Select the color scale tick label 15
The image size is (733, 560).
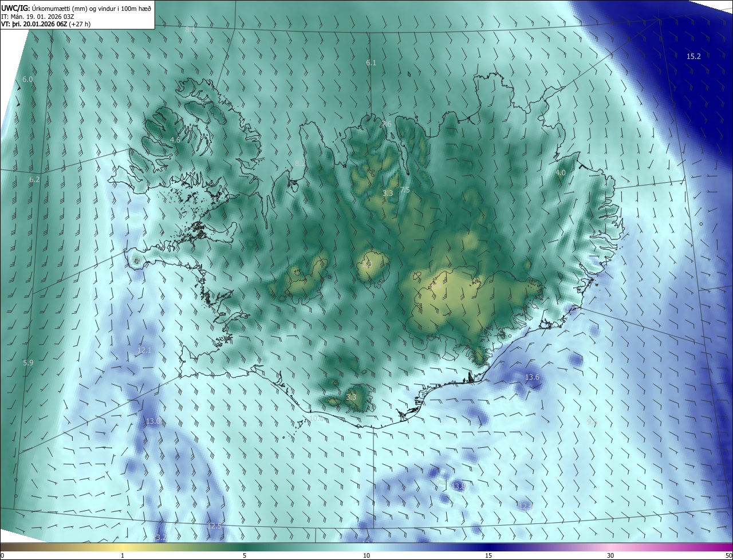[488, 555]
